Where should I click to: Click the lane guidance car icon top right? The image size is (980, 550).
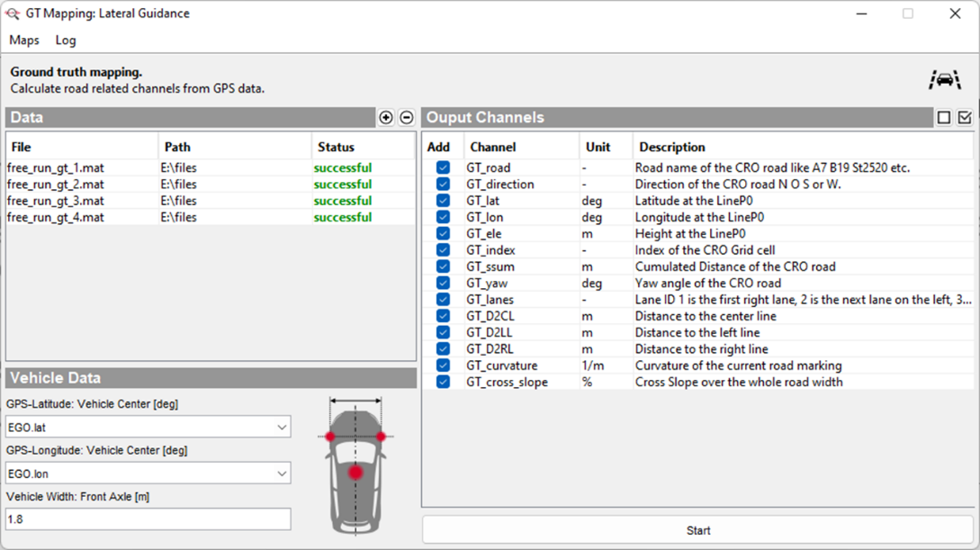[x=944, y=80]
